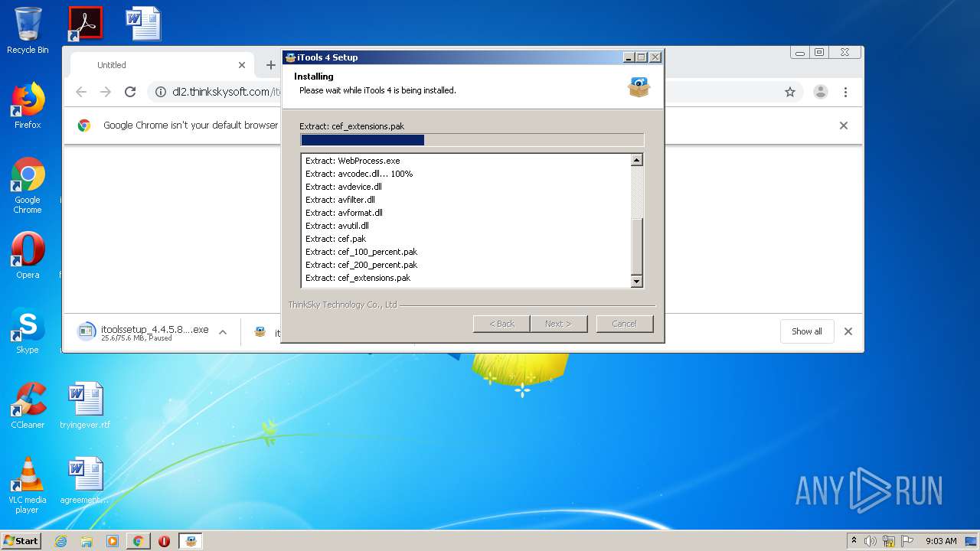980x551 pixels.
Task: Select the 'Extract: avdevice.dll' log line
Action: 344,187
